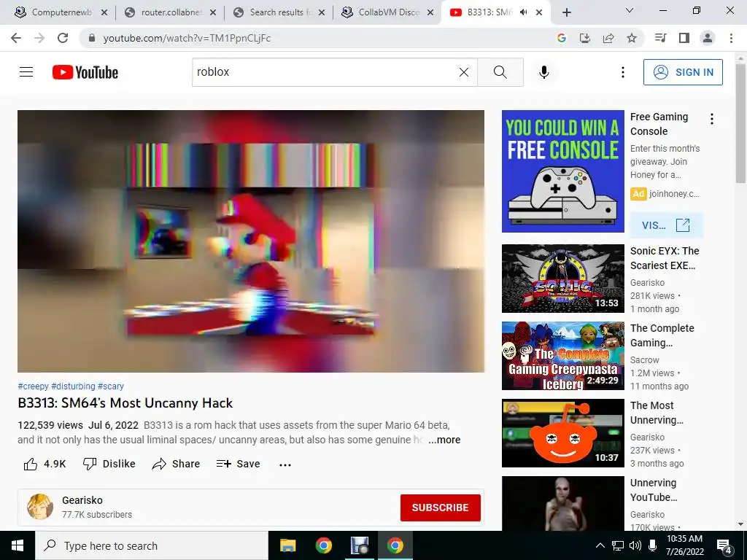747x560 pixels.
Task: Clear the roblox search text with X
Action: 463,72
